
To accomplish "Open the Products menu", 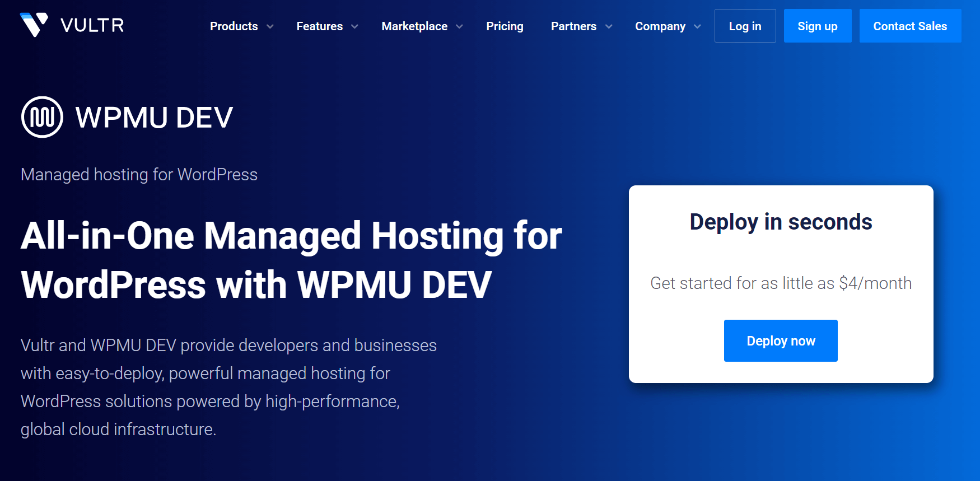I will pyautogui.click(x=234, y=26).
